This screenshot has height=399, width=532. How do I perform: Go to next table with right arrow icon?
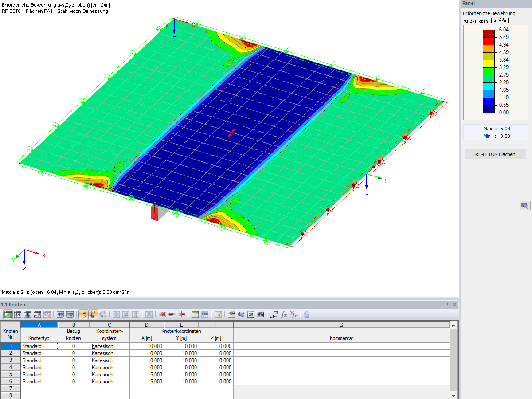coord(70,314)
